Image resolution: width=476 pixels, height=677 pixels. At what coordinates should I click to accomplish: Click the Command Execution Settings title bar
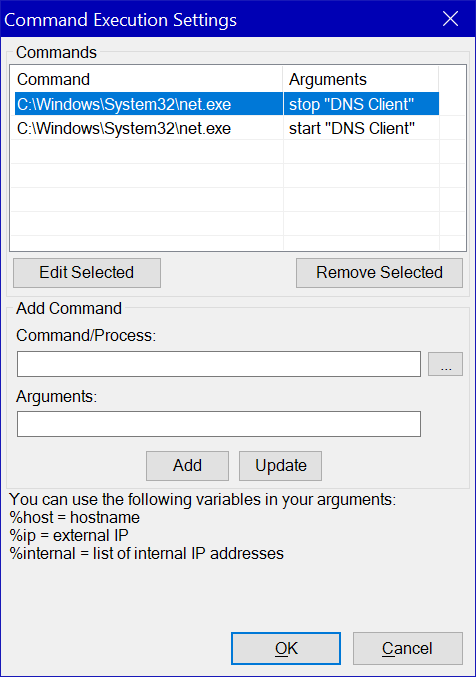[x=216, y=19]
